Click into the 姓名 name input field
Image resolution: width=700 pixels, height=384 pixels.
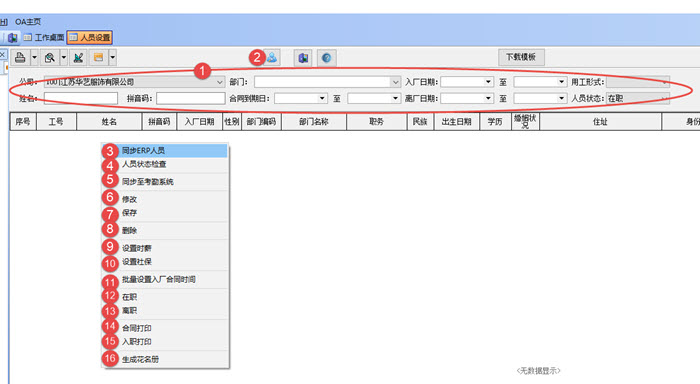pos(81,98)
